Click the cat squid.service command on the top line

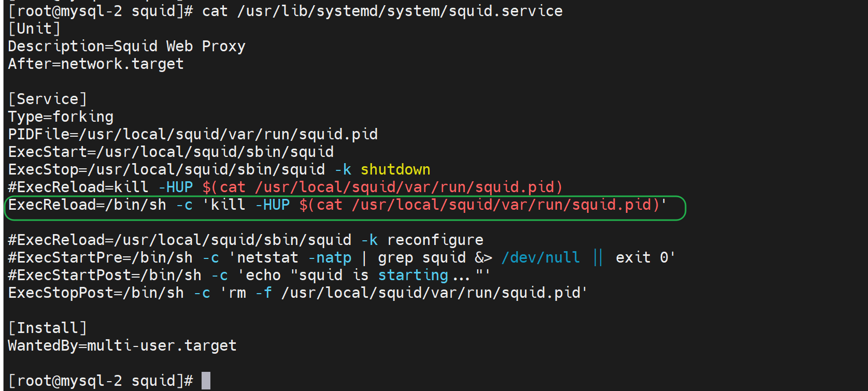tap(382, 11)
